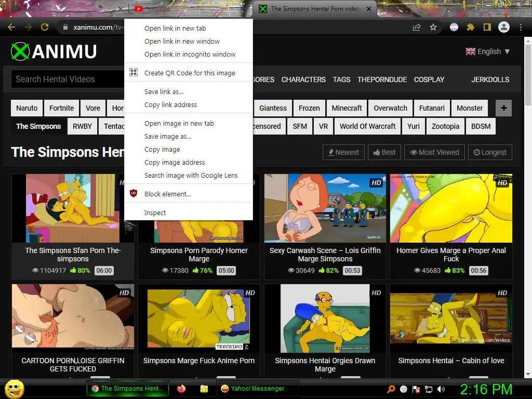Click the URL in the address bar

[x=98, y=27]
